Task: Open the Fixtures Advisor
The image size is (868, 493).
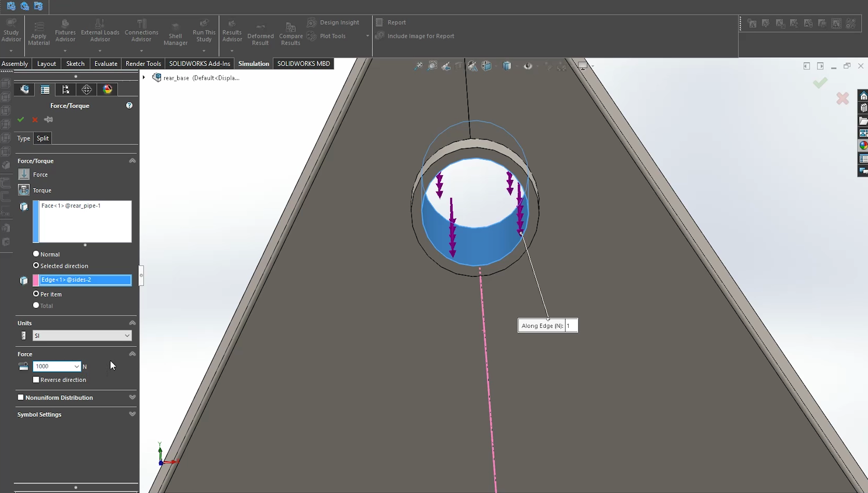Action: tap(65, 30)
